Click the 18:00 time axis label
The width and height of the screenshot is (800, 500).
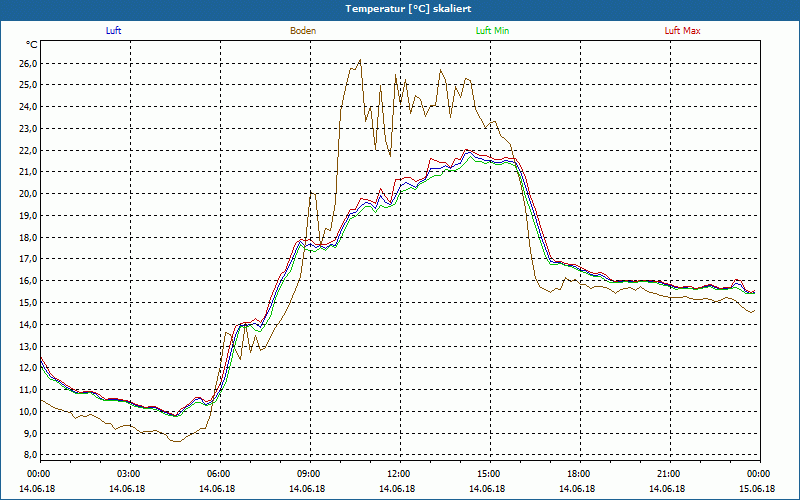tap(580, 474)
